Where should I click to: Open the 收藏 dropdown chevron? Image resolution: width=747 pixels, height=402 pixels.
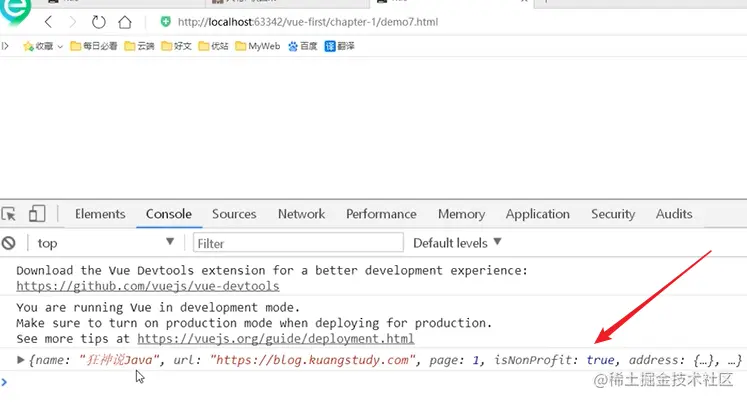click(x=60, y=47)
